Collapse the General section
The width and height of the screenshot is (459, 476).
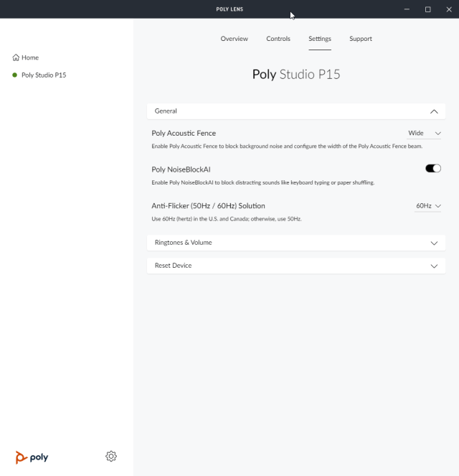point(434,111)
